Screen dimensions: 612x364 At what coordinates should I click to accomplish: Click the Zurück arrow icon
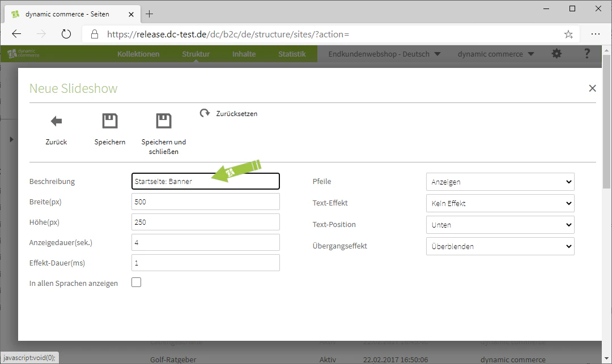(x=56, y=121)
